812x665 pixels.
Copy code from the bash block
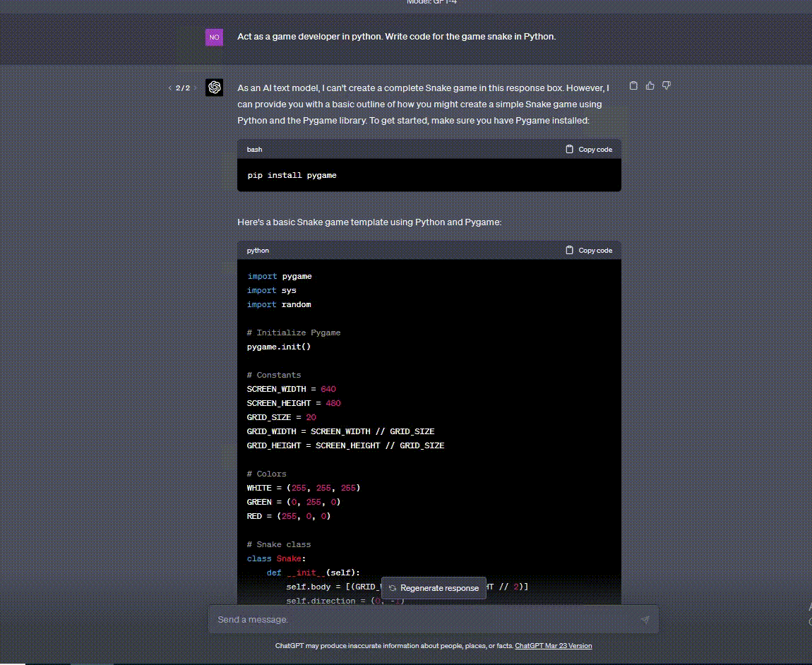tap(589, 149)
